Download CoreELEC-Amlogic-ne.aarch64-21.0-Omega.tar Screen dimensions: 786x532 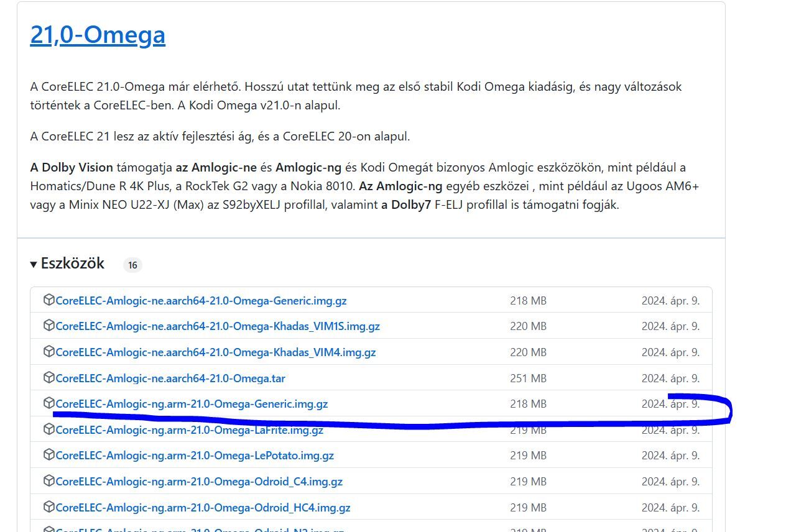pos(170,378)
